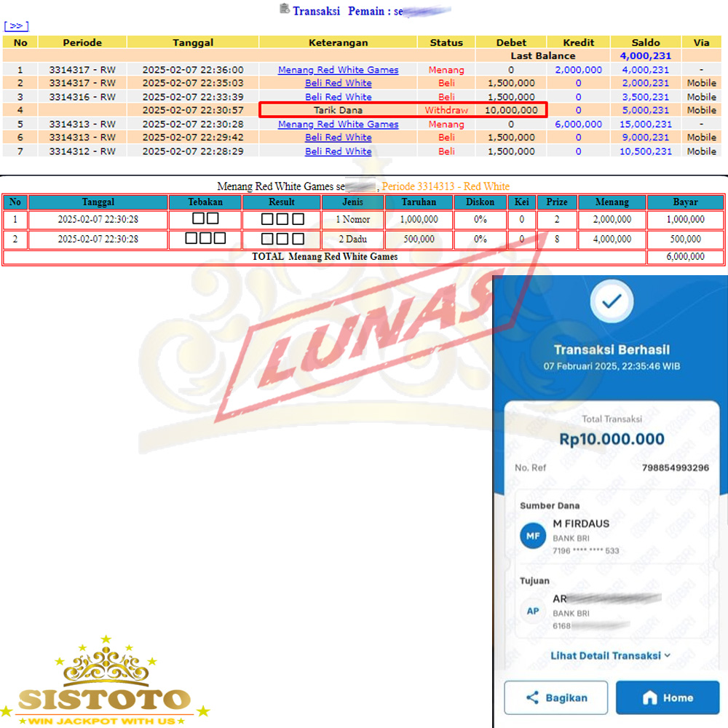Click the [>>] expand link

point(16,26)
